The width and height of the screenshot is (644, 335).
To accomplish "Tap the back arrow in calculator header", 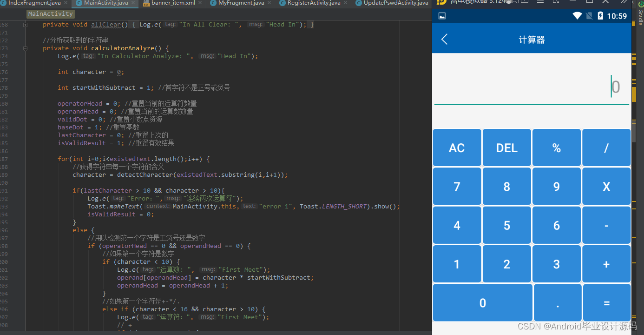I will click(x=444, y=40).
